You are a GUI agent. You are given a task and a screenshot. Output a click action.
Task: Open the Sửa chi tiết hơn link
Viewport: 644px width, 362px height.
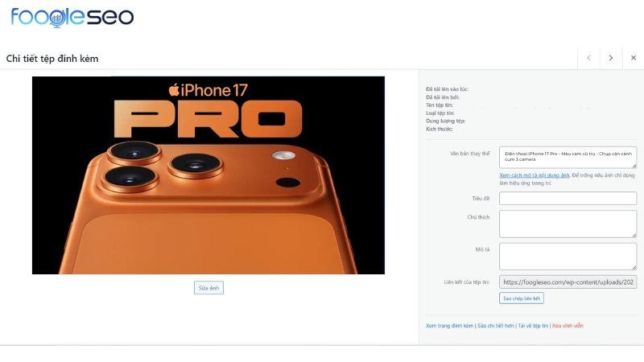495,326
